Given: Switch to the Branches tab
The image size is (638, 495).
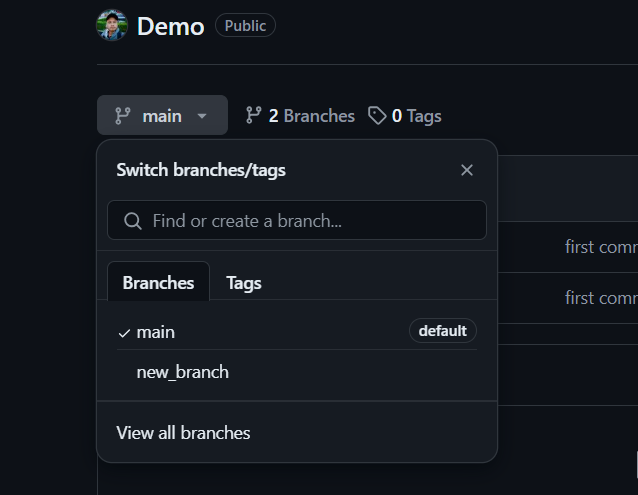Looking at the screenshot, I should pyautogui.click(x=158, y=283).
